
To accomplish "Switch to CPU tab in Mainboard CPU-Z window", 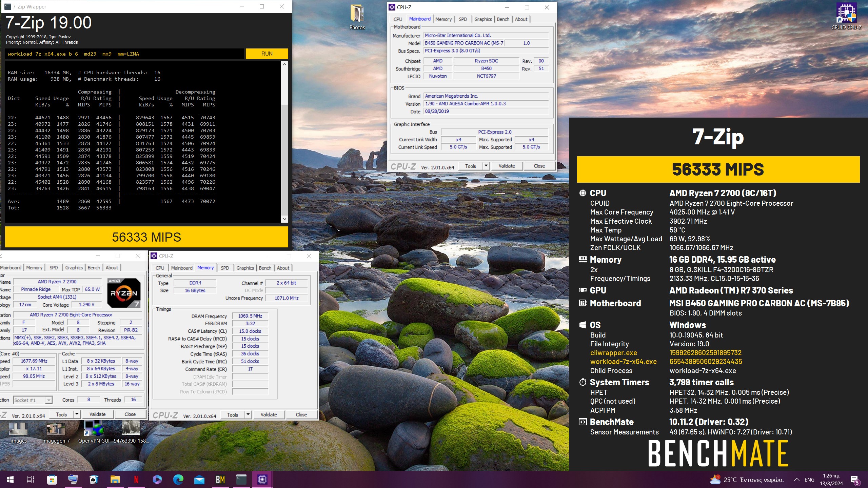I will click(398, 19).
